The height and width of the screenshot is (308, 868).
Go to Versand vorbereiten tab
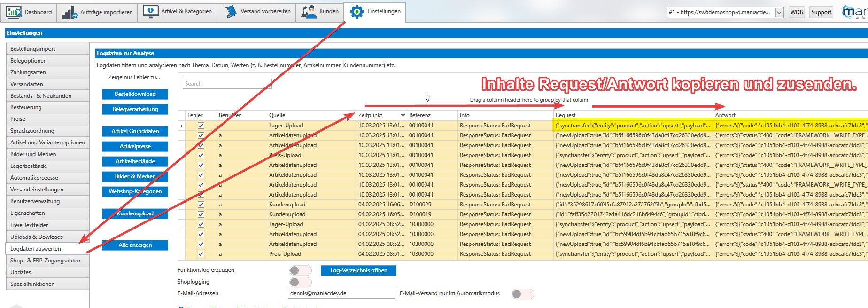[256, 12]
